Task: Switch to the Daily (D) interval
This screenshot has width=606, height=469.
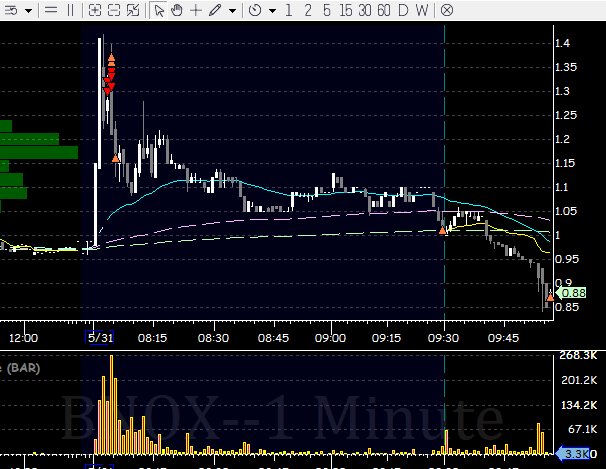Action: coord(403,10)
